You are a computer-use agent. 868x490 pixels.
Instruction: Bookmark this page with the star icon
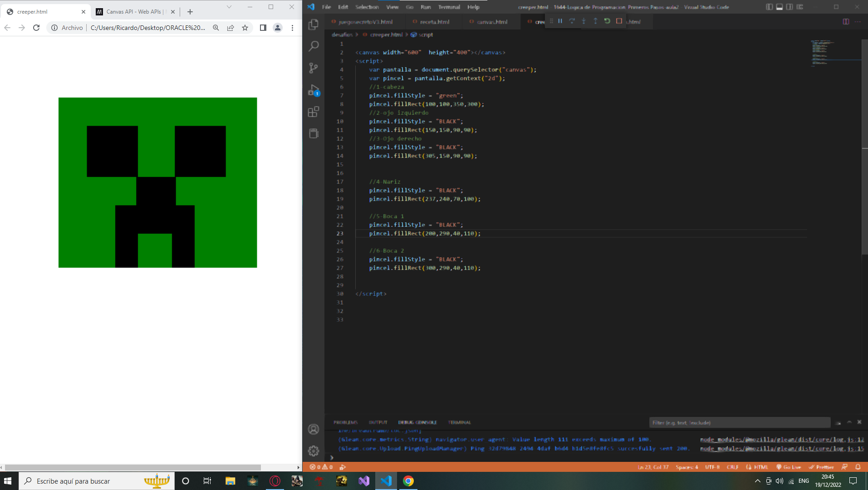click(x=245, y=28)
